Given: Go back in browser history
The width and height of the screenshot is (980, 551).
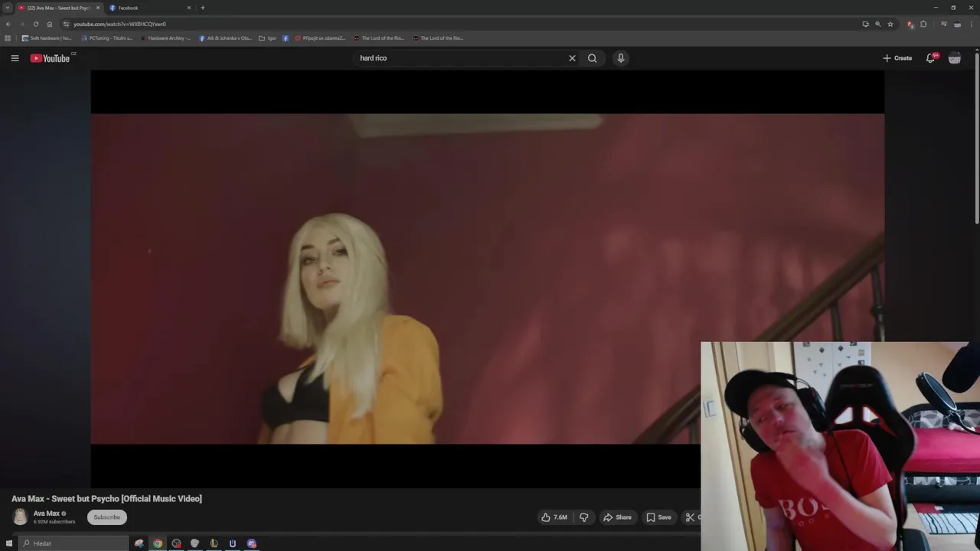Looking at the screenshot, I should click(8, 24).
